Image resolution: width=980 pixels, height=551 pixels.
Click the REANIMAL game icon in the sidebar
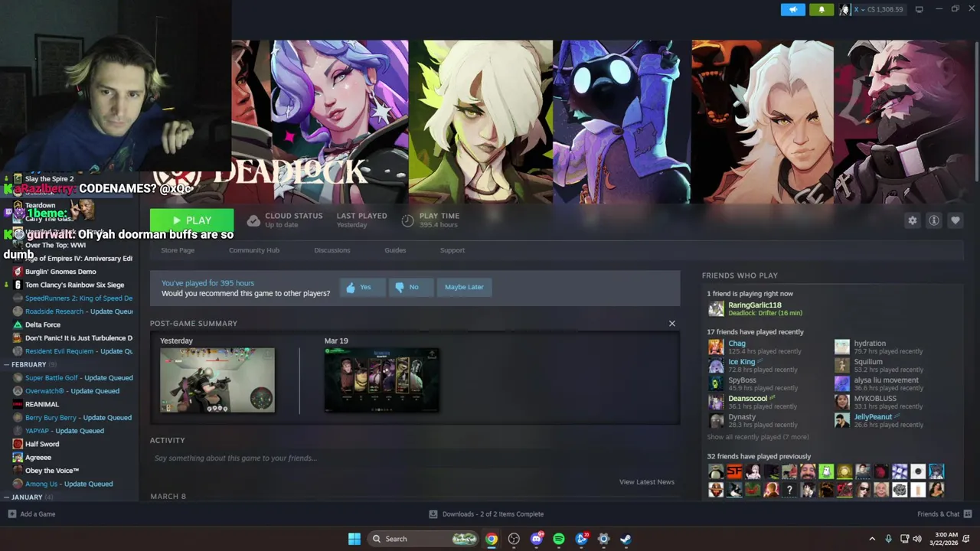pos(18,404)
